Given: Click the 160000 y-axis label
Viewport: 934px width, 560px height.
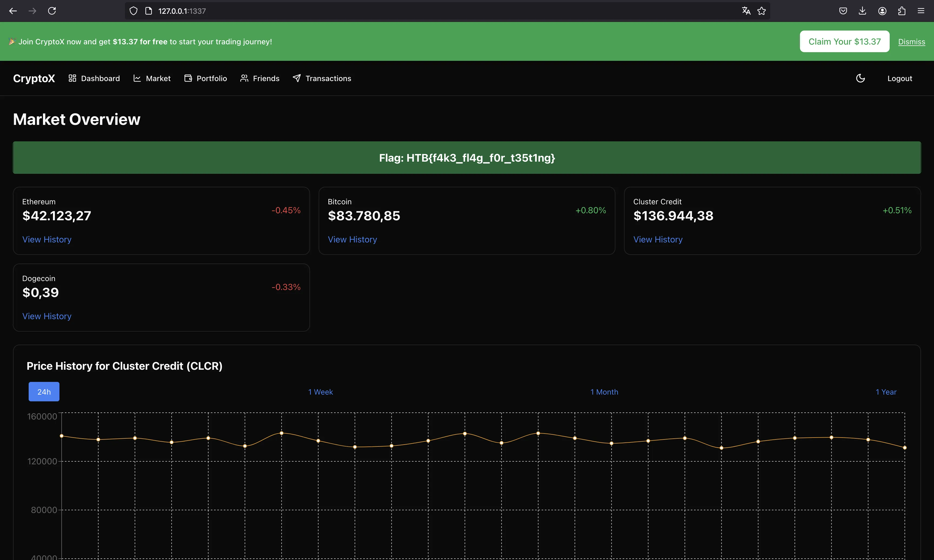Looking at the screenshot, I should pos(42,416).
